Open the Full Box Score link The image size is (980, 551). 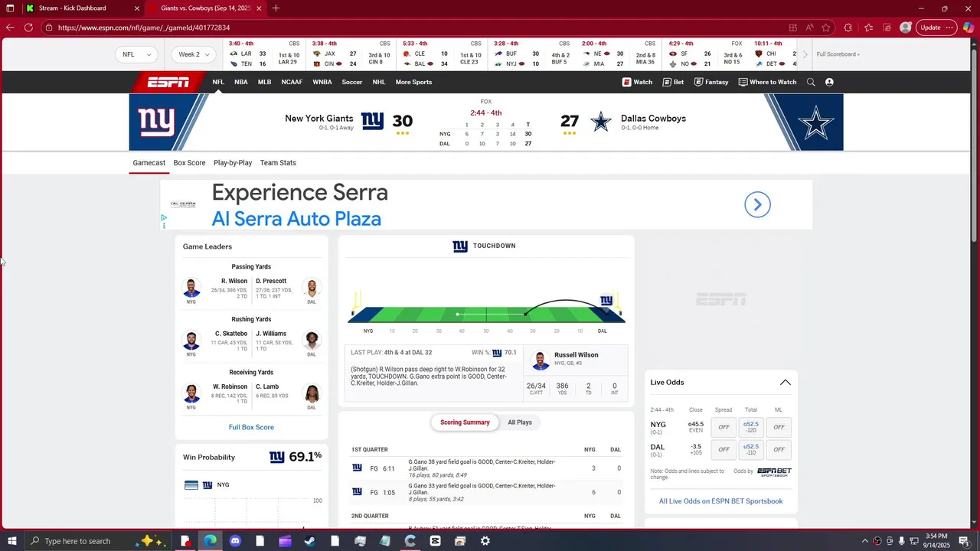coord(251,427)
